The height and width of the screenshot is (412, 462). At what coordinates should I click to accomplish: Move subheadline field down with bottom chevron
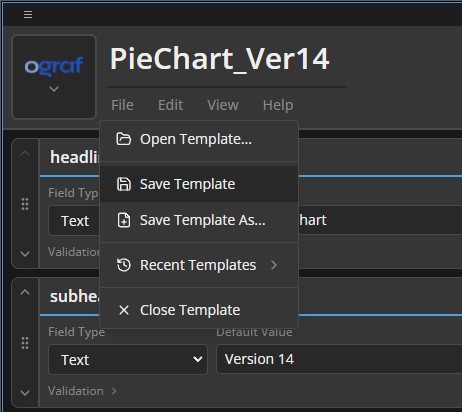[25, 393]
